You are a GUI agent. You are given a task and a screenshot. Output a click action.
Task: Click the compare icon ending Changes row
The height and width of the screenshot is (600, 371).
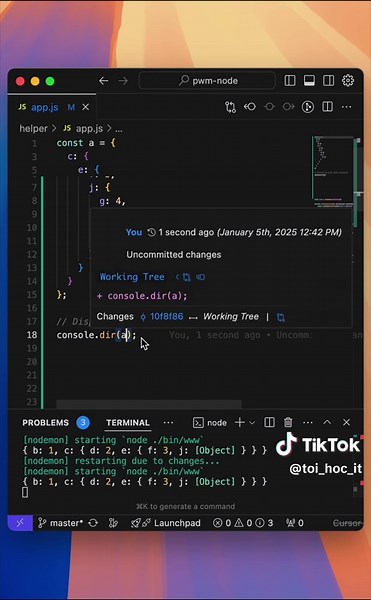(281, 317)
